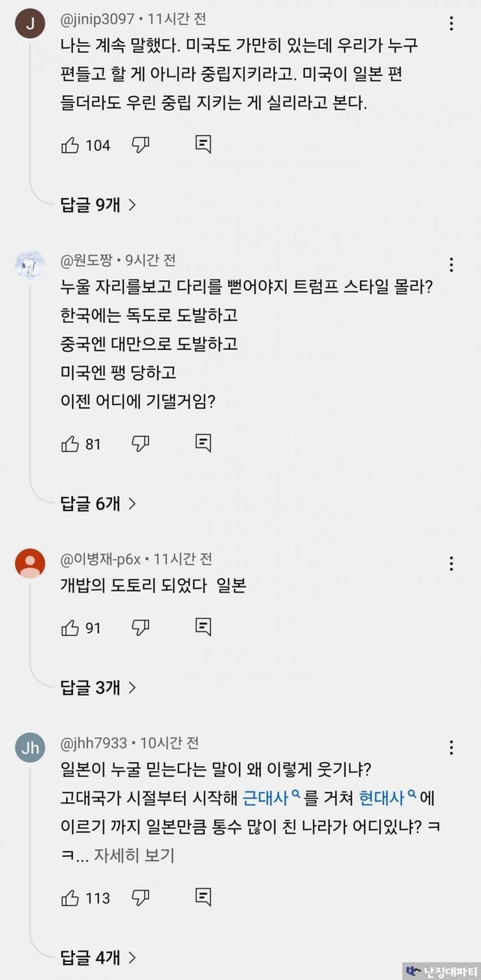Expand the 답글 3개 replies
Image resolution: width=481 pixels, height=980 pixels.
point(98,686)
